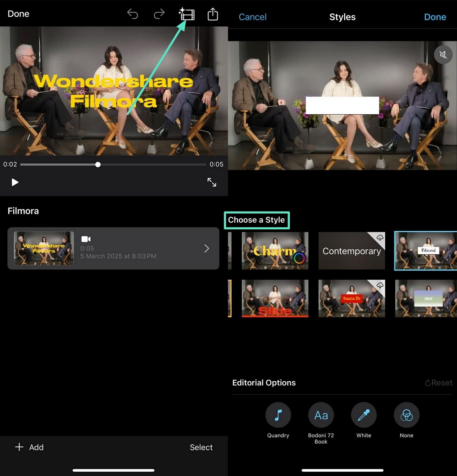Download Santa Fe style via cloud icon

[x=380, y=285]
